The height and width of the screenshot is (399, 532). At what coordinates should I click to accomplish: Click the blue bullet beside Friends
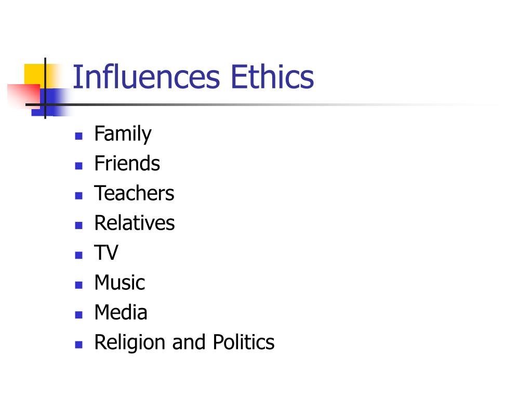(79, 166)
